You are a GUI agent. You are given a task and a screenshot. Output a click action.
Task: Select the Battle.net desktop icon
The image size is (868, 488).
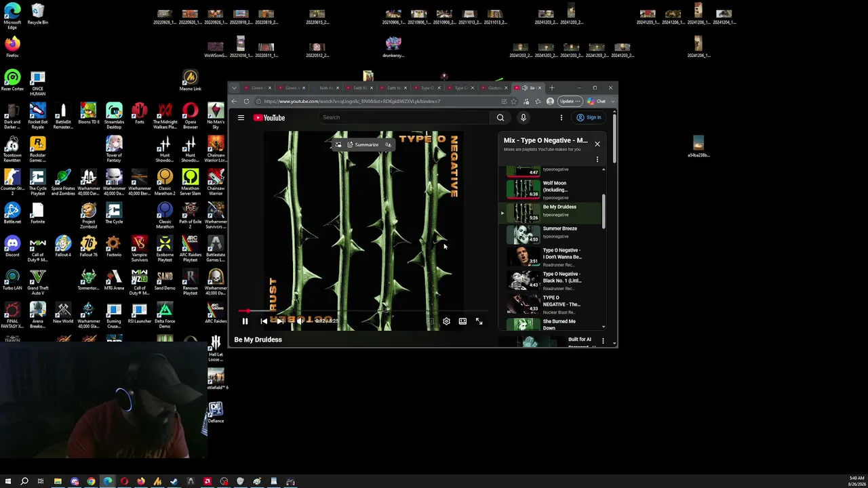(x=12, y=213)
